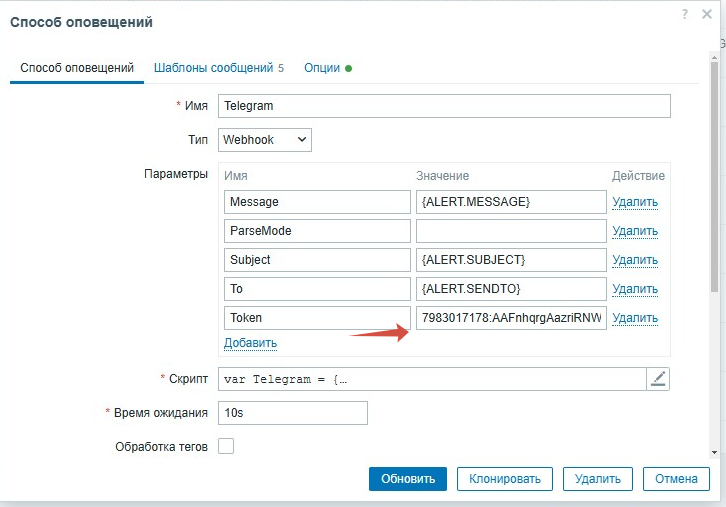
Task: Select the notification method tab
Action: (77, 68)
